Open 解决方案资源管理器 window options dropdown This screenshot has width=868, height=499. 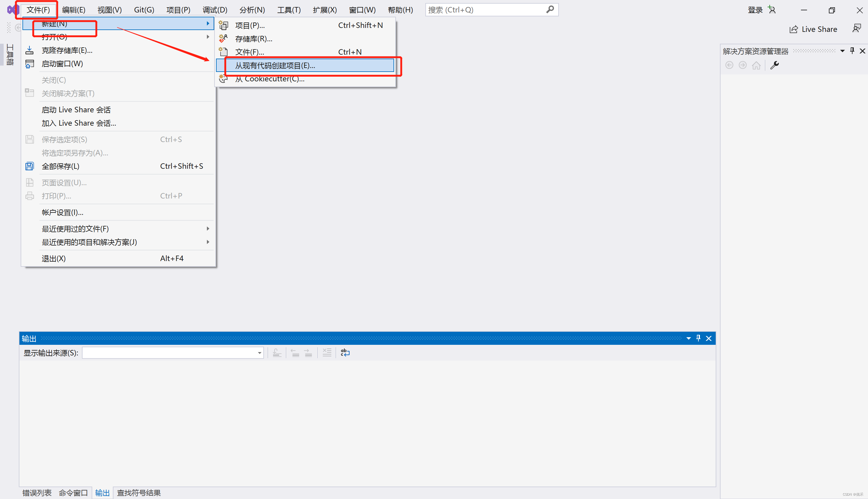pos(842,51)
